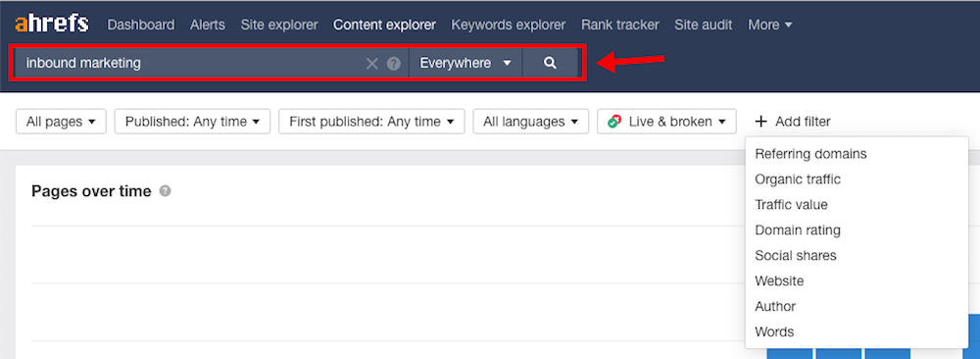This screenshot has height=359, width=980.
Task: Open the Everywhere search scope dropdown
Action: pyautogui.click(x=465, y=63)
